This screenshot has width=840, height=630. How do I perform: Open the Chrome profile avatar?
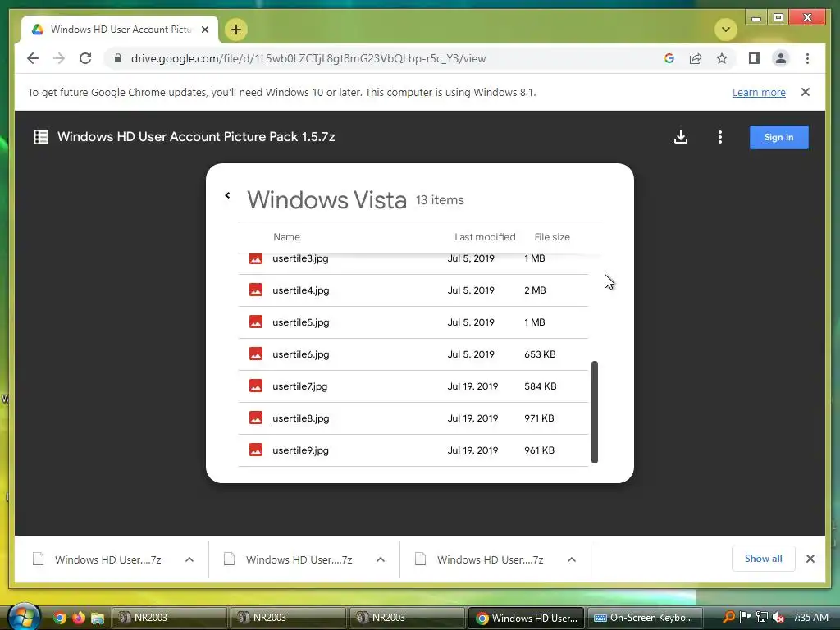coord(781,58)
